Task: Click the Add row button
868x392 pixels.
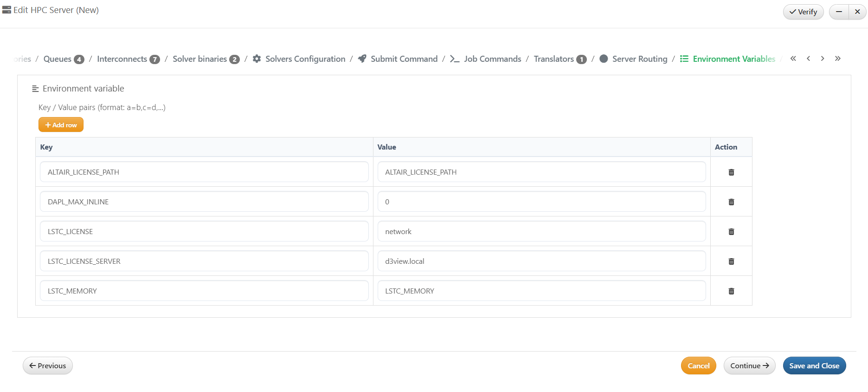Action: pos(61,125)
